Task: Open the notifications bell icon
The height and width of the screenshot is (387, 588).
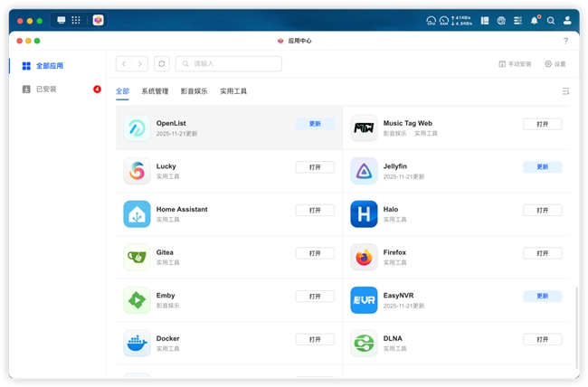Action: (x=535, y=20)
